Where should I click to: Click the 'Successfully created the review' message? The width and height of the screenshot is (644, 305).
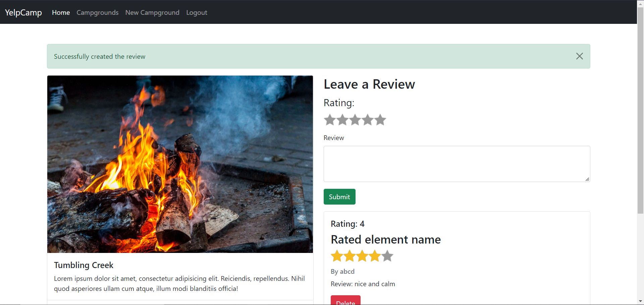[x=100, y=56]
